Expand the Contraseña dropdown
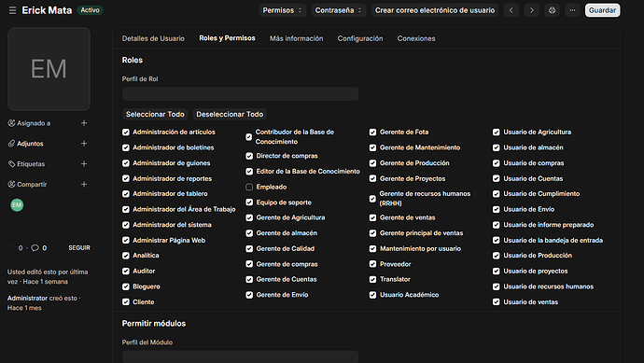Image resolution: width=644 pixels, height=363 pixels. click(x=338, y=10)
